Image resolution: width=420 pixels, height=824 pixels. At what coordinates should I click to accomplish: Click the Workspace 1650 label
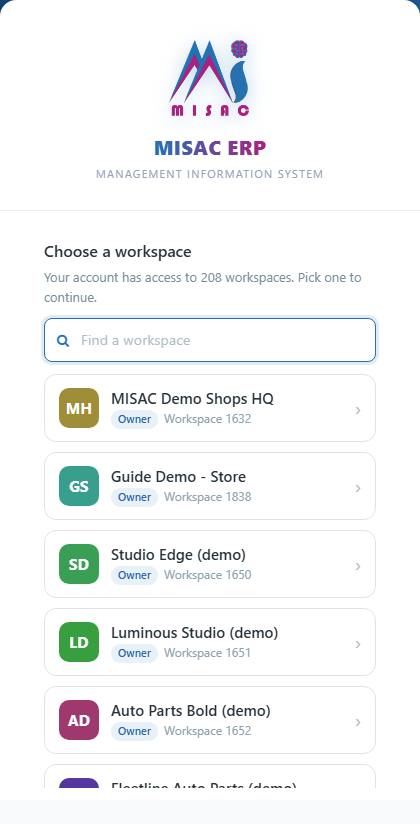tap(208, 575)
